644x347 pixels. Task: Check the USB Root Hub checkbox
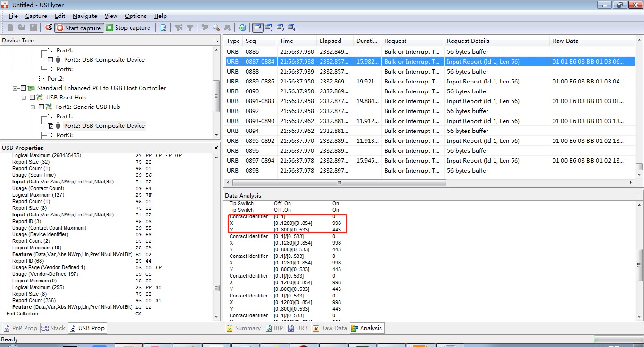[32, 98]
